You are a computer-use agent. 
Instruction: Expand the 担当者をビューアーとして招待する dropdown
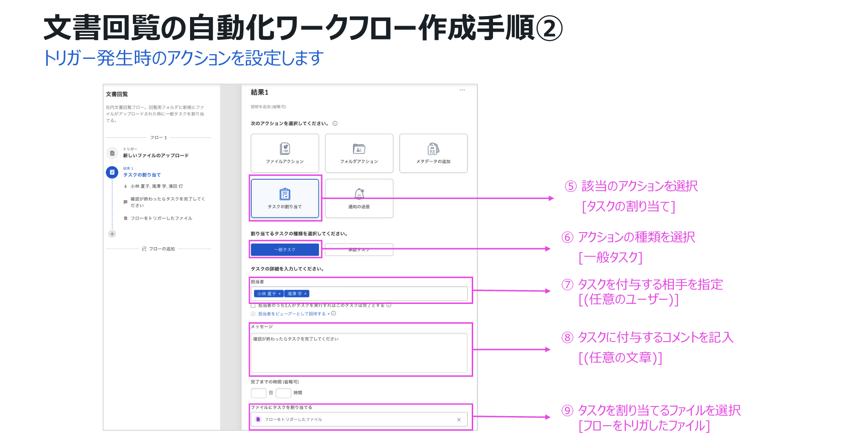[328, 314]
